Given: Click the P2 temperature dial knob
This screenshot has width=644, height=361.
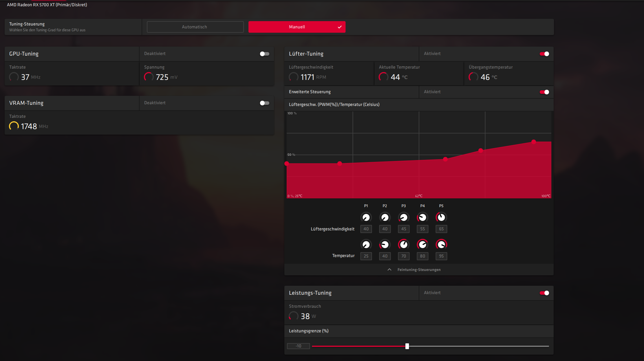Looking at the screenshot, I should (385, 245).
